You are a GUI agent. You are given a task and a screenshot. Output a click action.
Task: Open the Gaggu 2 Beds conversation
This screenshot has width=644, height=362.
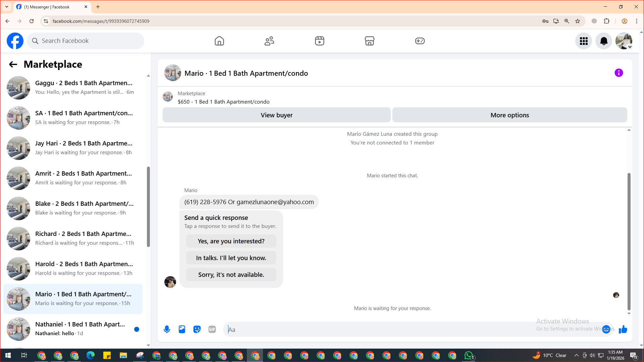coord(73,87)
